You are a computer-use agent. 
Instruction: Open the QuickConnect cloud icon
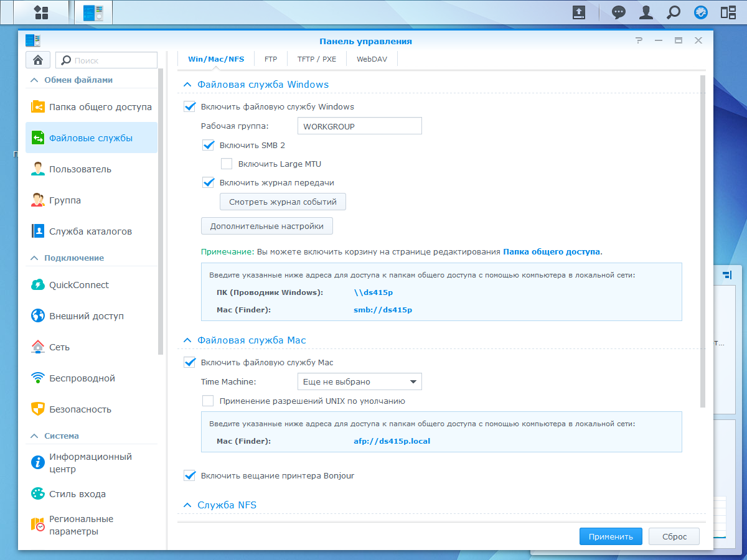38,285
